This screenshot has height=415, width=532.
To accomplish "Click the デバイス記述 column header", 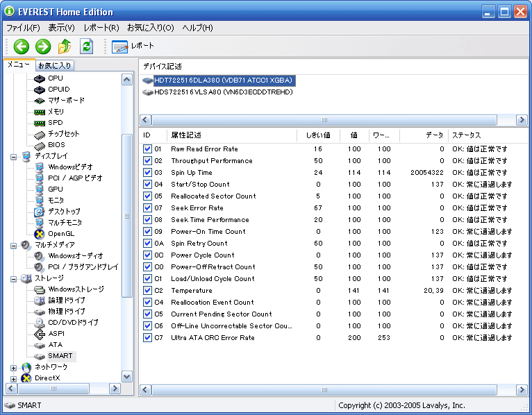I will (x=333, y=67).
